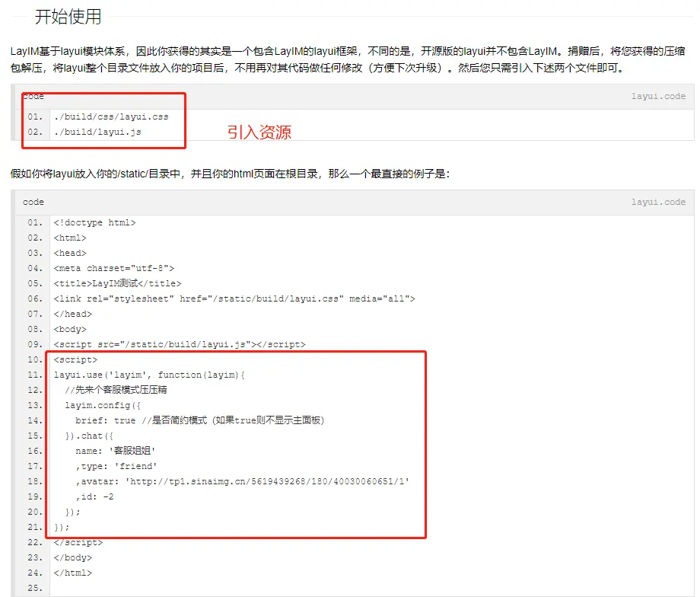The height and width of the screenshot is (597, 700).
Task: Click line number 25 in code block
Action: 35,588
